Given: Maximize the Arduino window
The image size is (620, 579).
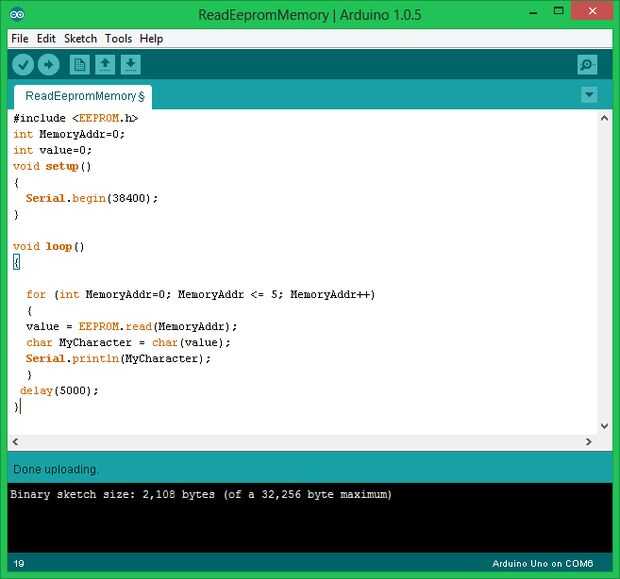Looking at the screenshot, I should (x=558, y=11).
